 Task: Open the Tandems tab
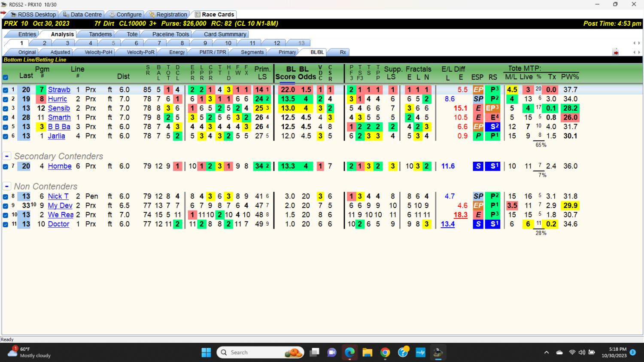click(100, 34)
